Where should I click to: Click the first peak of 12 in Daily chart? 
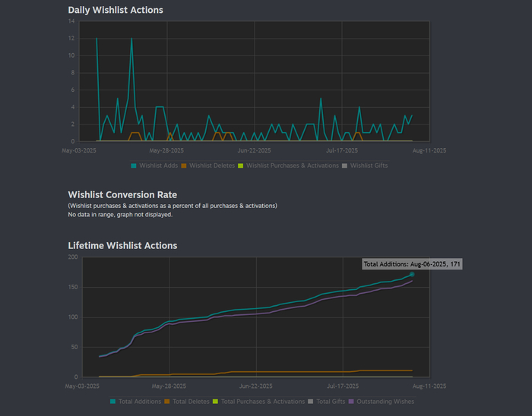97,39
